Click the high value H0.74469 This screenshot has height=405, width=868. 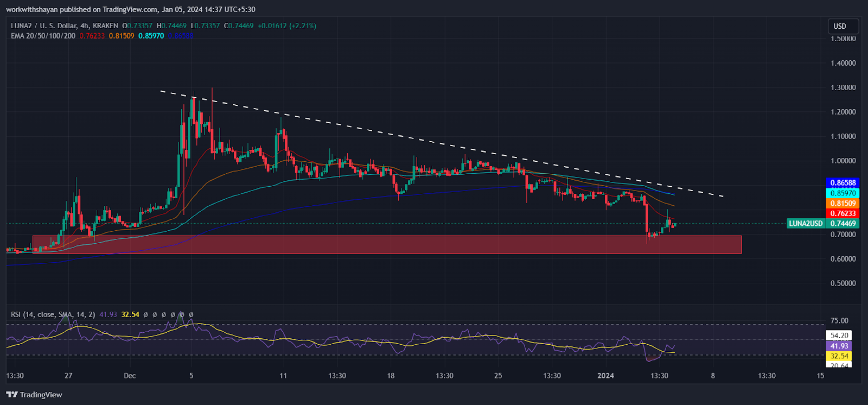coord(171,26)
